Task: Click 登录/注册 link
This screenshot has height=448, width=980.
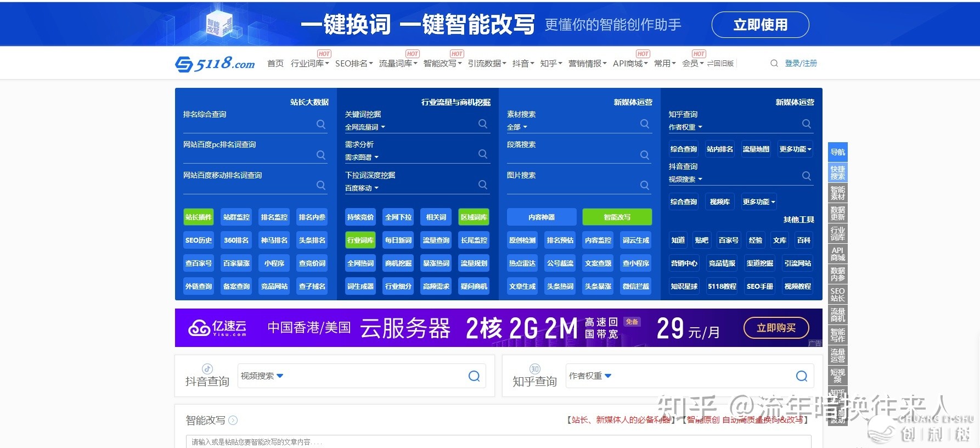Action: click(801, 63)
